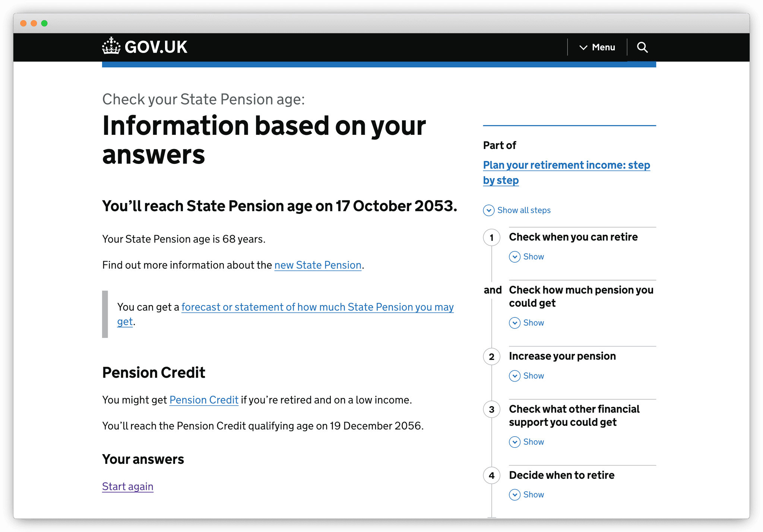Open search using the magnifier icon

pos(642,47)
